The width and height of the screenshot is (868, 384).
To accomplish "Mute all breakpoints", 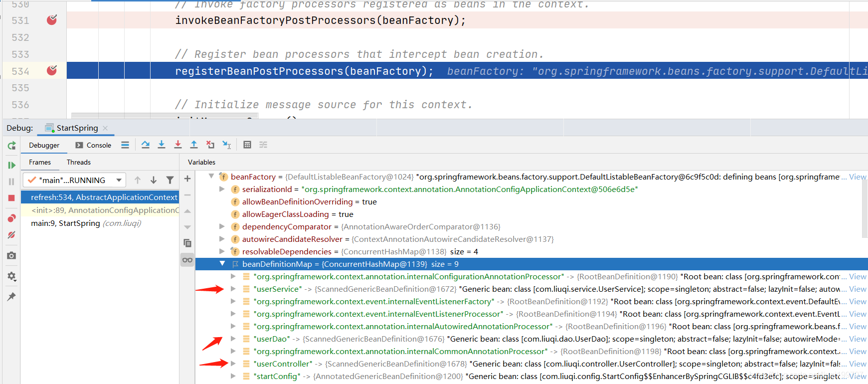I will 11,235.
